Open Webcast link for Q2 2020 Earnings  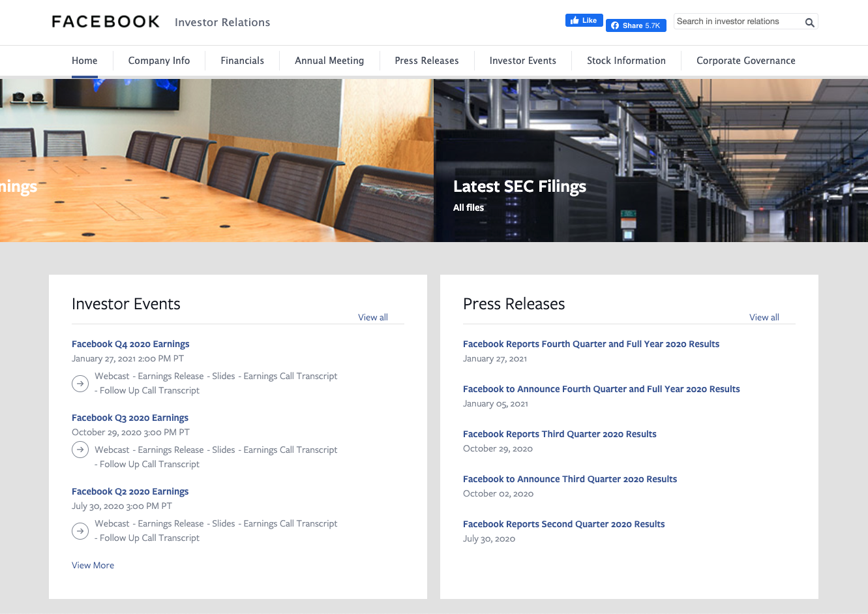click(112, 523)
